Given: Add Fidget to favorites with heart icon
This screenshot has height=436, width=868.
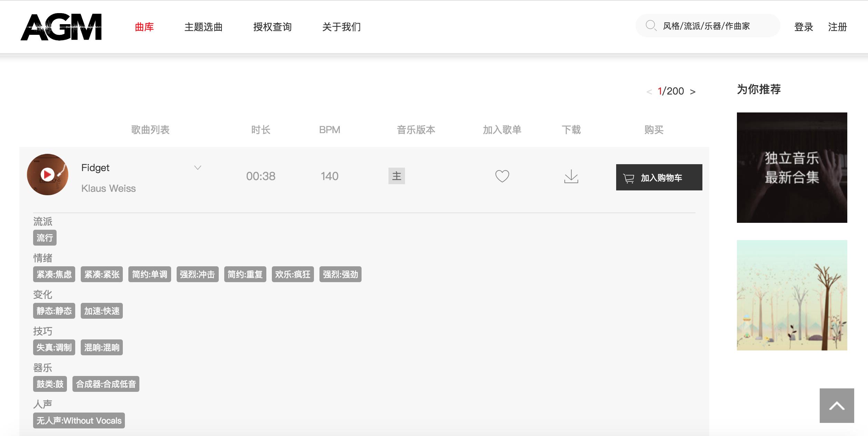Looking at the screenshot, I should [502, 176].
